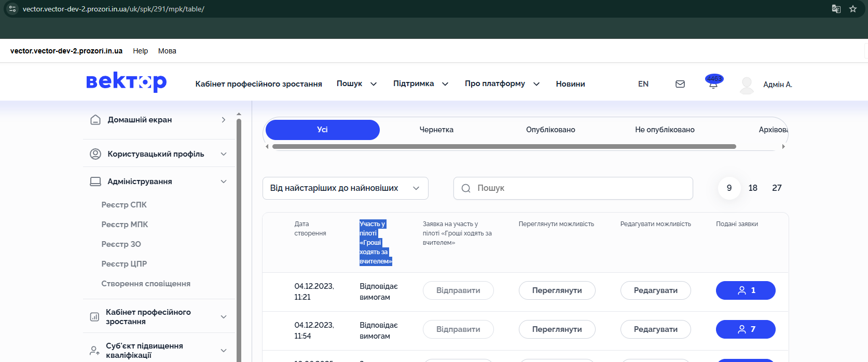Open the mail envelope icon
Screen dimensions: 868x362
pyautogui.click(x=680, y=84)
